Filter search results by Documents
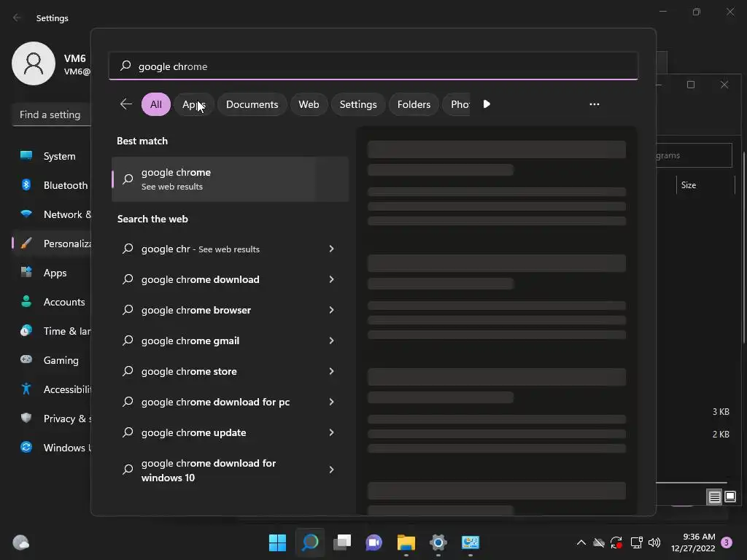The image size is (747, 560). pyautogui.click(x=252, y=104)
